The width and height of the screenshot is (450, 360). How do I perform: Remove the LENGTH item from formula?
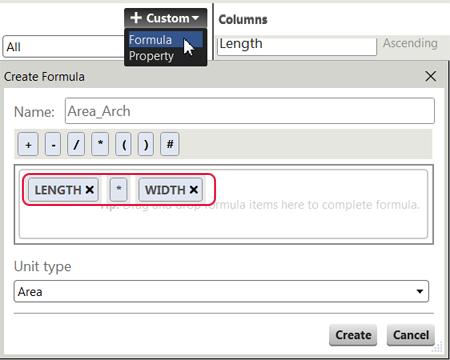point(89,190)
